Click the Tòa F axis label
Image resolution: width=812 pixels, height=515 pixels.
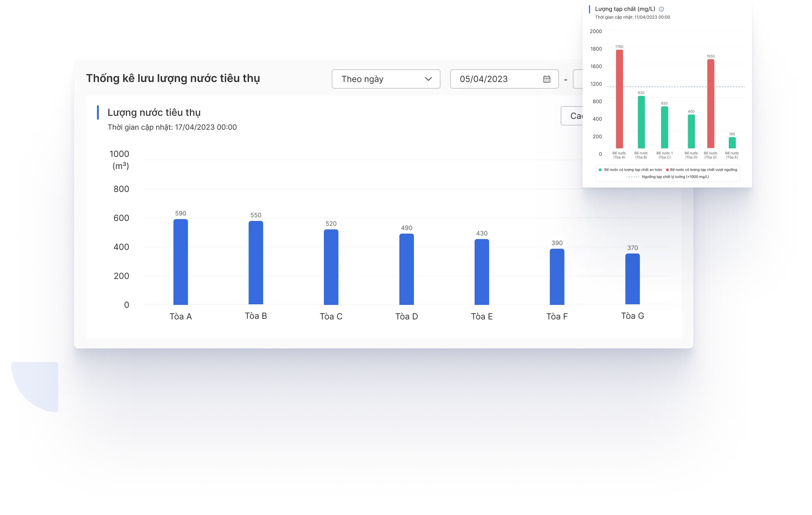557,316
